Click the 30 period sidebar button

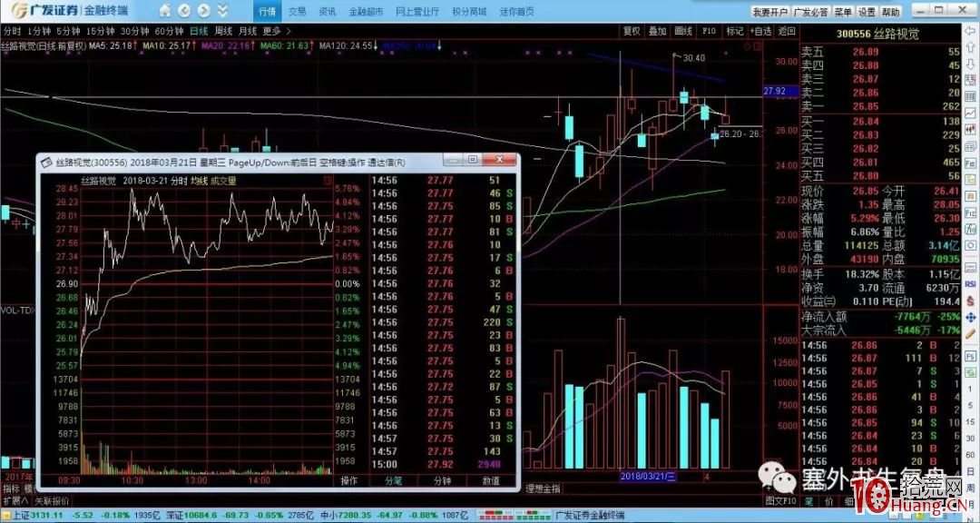[x=970, y=438]
